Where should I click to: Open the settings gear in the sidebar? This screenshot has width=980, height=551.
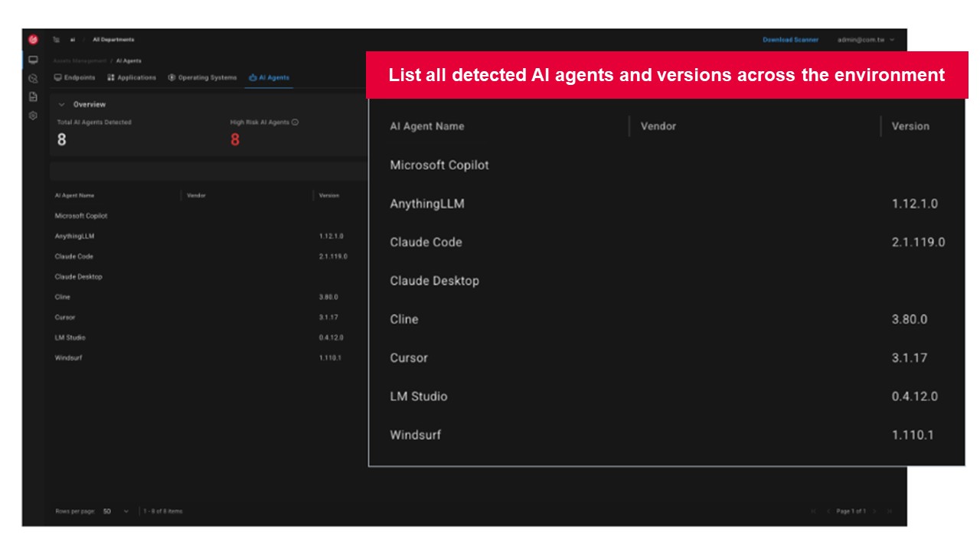(x=33, y=116)
